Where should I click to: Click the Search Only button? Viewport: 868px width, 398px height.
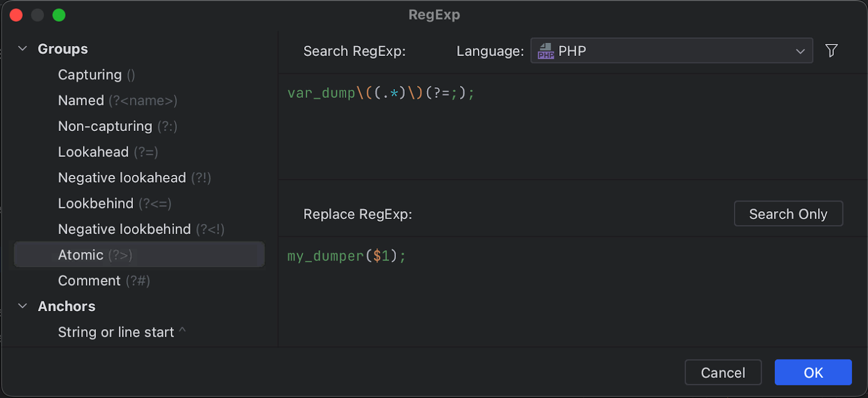(x=788, y=214)
